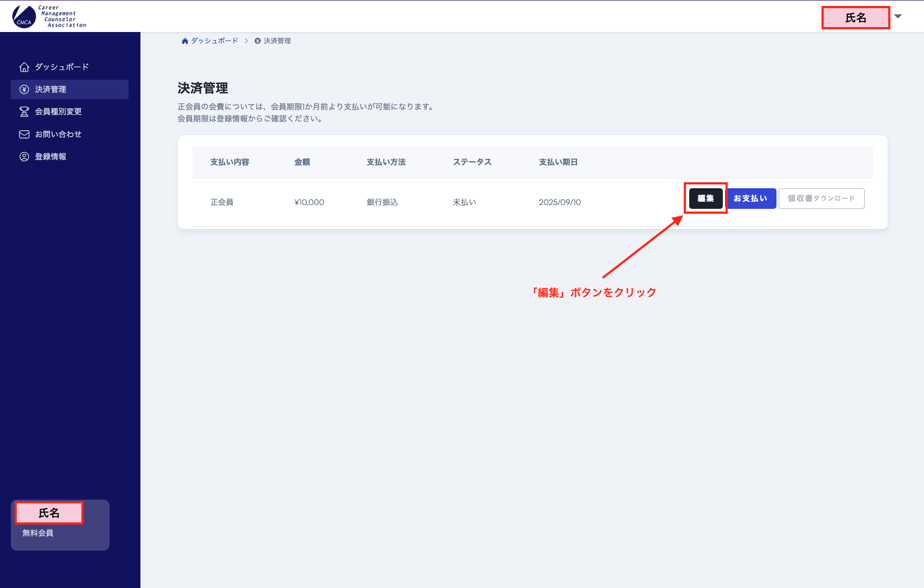
Task: Open お問い合わせ in the sidebar
Action: [69, 135]
